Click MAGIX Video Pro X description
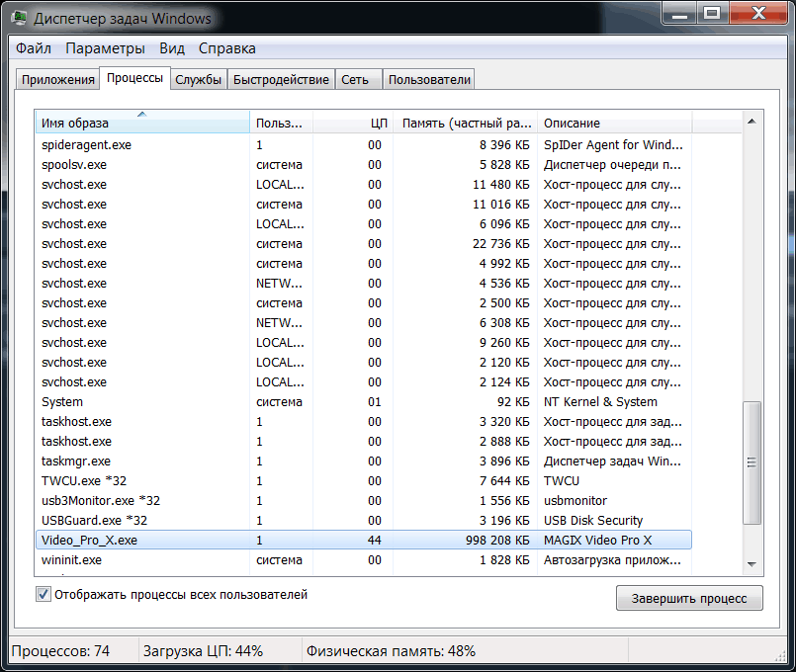This screenshot has width=796, height=672. [597, 541]
